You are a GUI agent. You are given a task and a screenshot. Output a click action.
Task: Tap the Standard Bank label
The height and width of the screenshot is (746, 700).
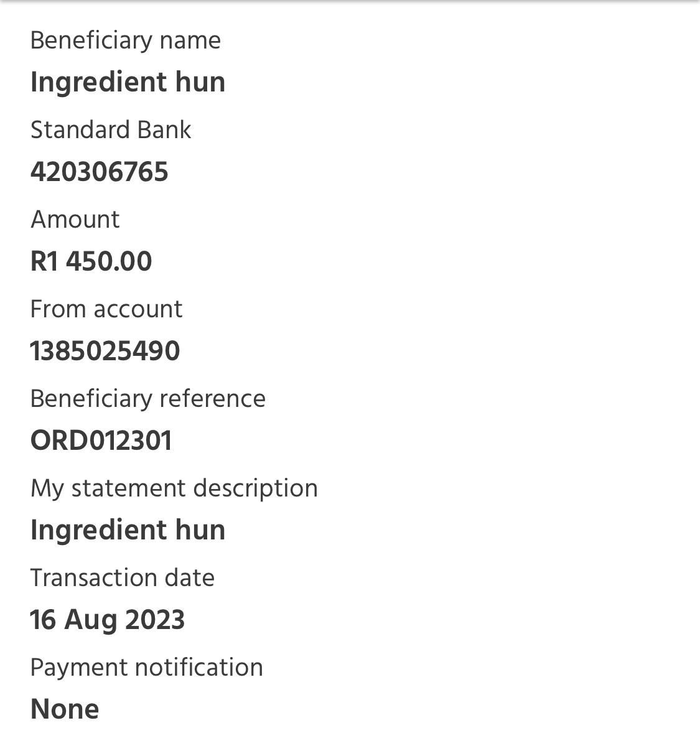(x=111, y=130)
